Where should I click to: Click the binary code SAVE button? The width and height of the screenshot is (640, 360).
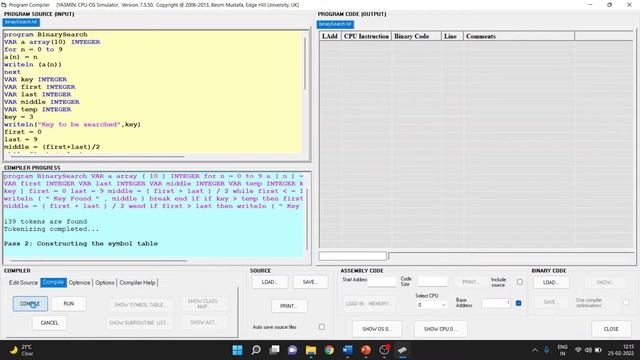point(551,302)
